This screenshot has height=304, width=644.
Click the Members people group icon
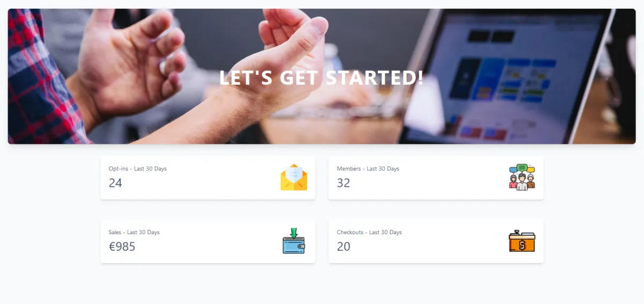(522, 177)
